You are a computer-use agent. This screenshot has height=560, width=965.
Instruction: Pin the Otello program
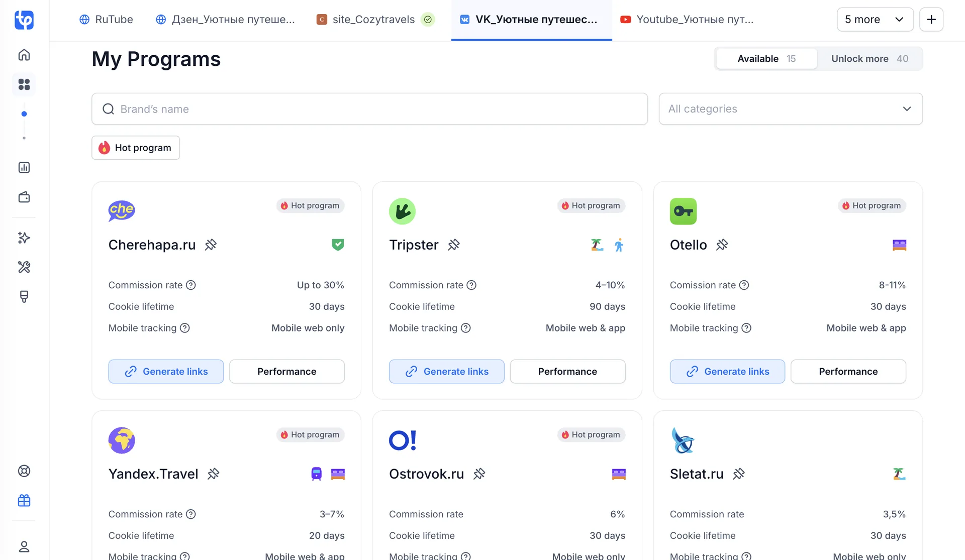click(x=722, y=245)
